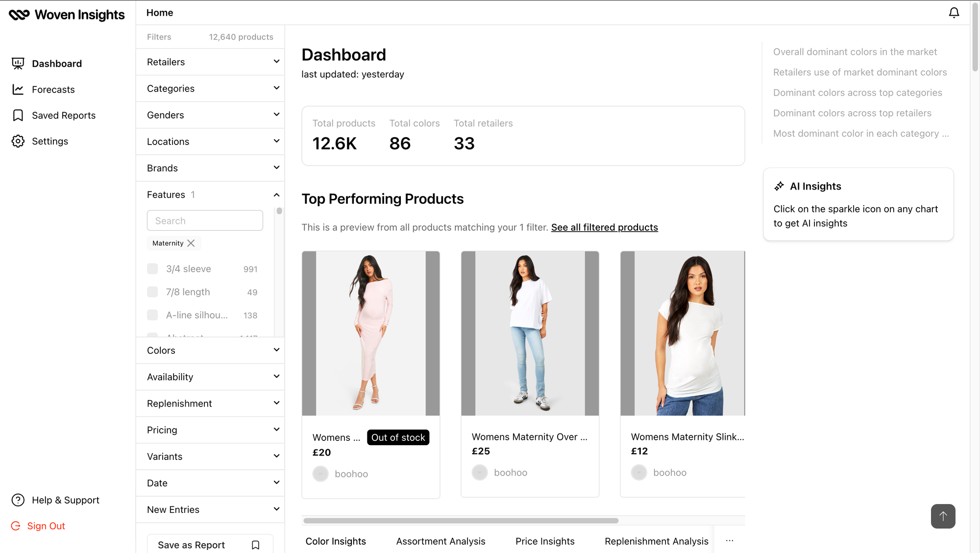Toggle the 7/8 length feature checkbox

click(x=152, y=291)
